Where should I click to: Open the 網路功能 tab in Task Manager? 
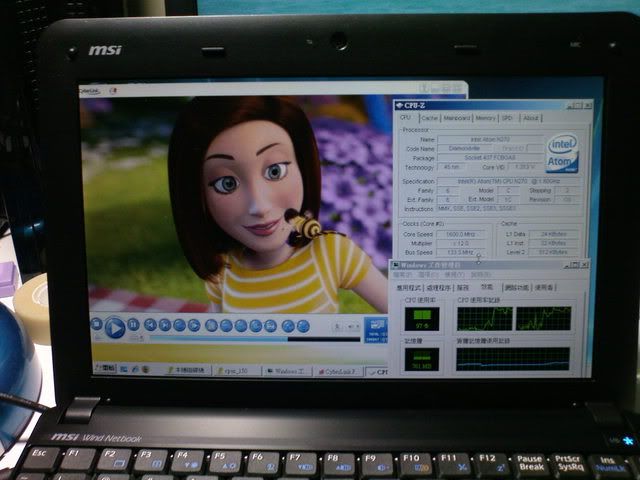[x=516, y=288]
